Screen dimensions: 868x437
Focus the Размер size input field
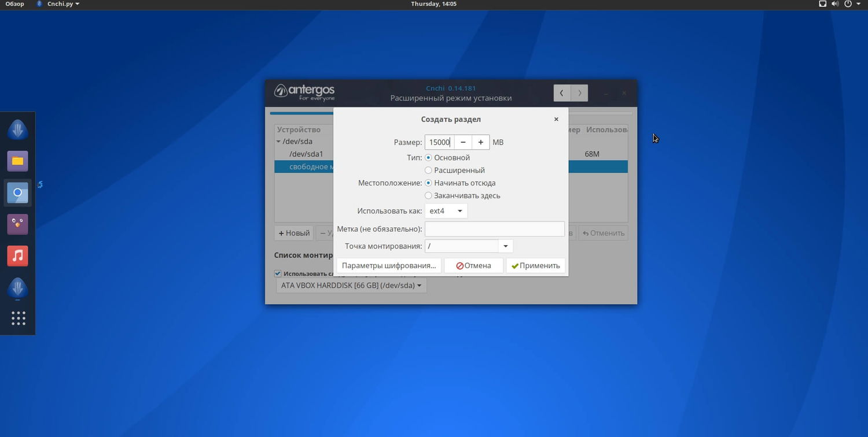pyautogui.click(x=440, y=142)
